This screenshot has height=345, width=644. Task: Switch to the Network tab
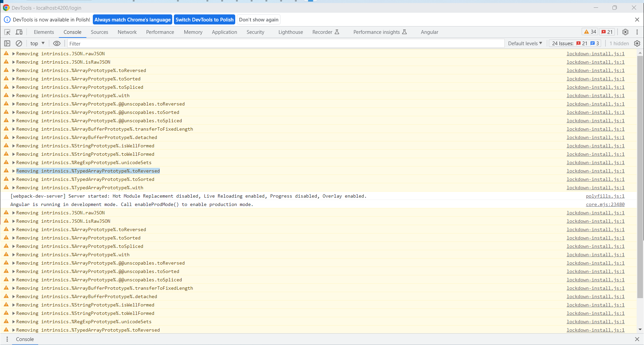[127, 32]
